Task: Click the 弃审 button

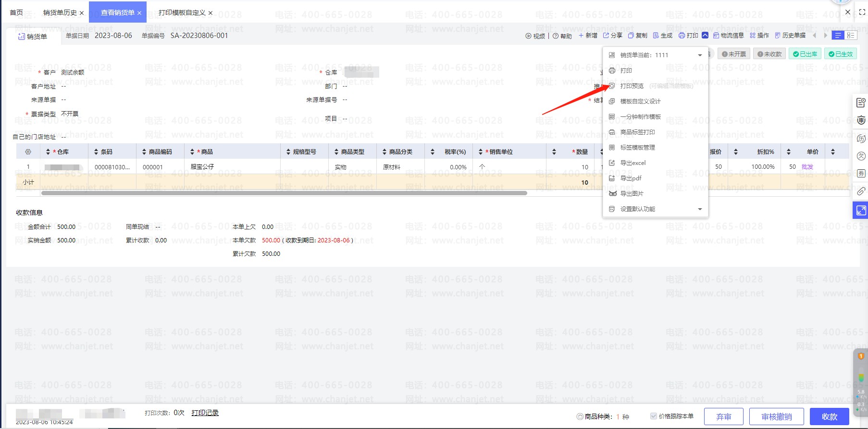Action: coord(724,416)
